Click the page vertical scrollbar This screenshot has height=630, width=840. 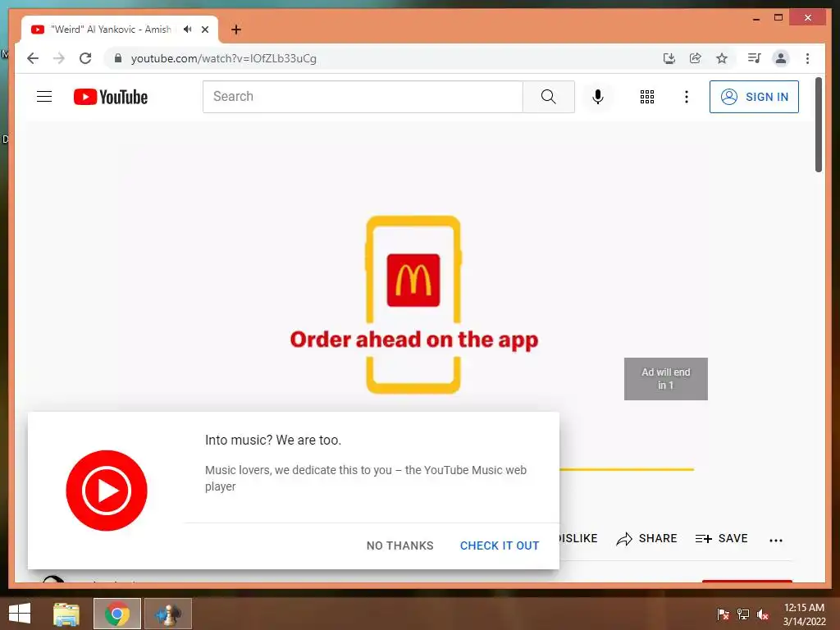tap(818, 125)
